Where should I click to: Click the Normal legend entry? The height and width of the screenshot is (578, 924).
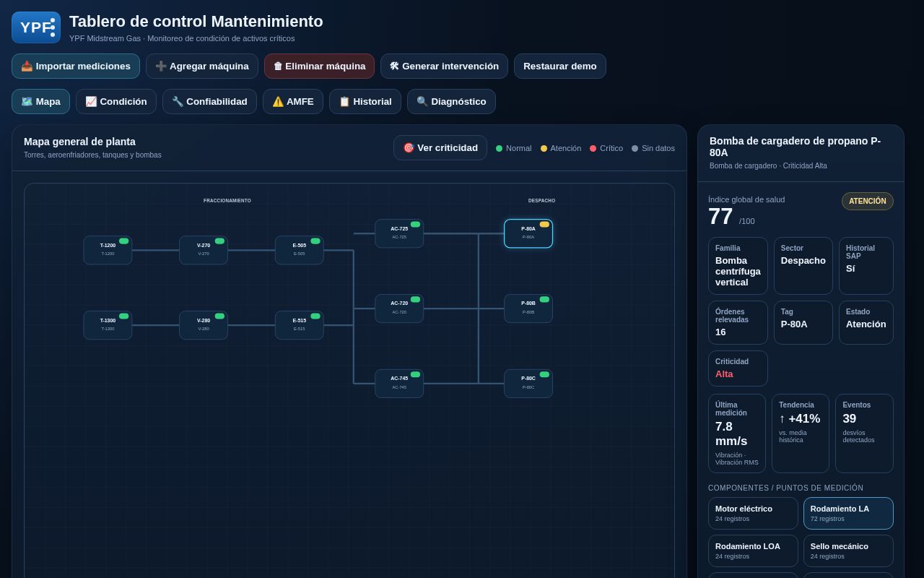[514, 148]
